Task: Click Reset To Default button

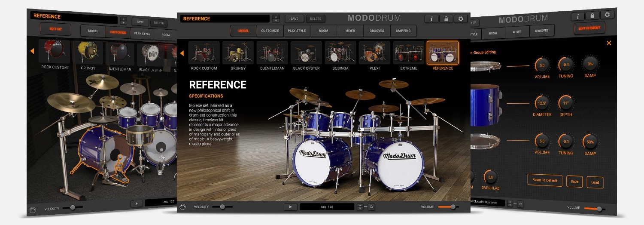Action: (544, 180)
